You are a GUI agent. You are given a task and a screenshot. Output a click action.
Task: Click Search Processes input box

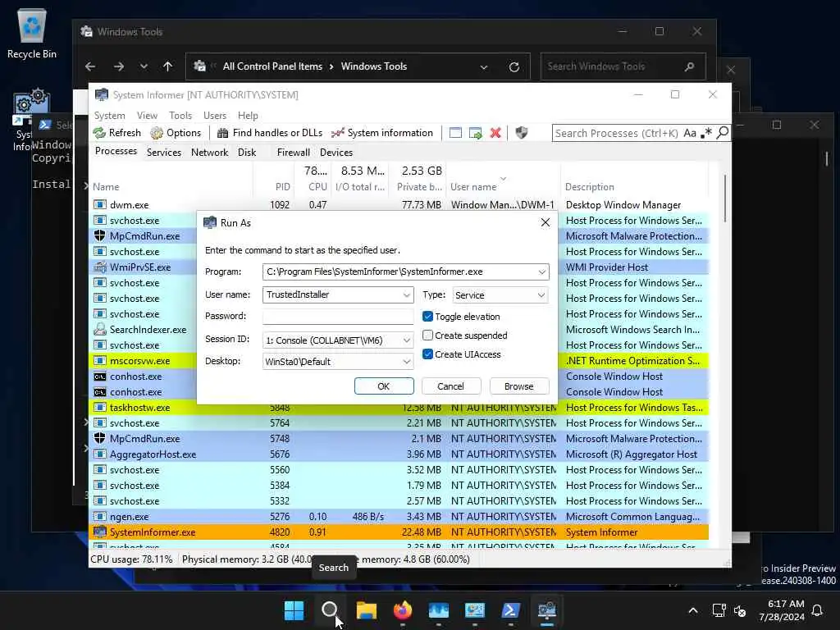617,133
